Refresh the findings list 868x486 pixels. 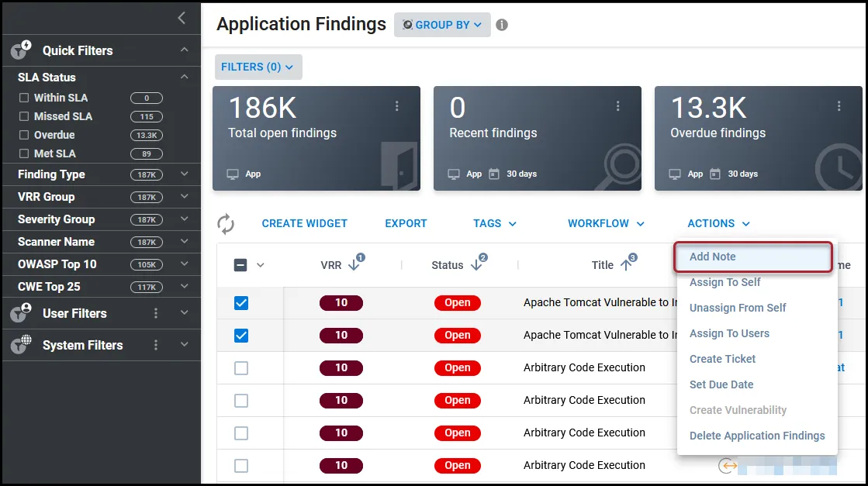225,224
